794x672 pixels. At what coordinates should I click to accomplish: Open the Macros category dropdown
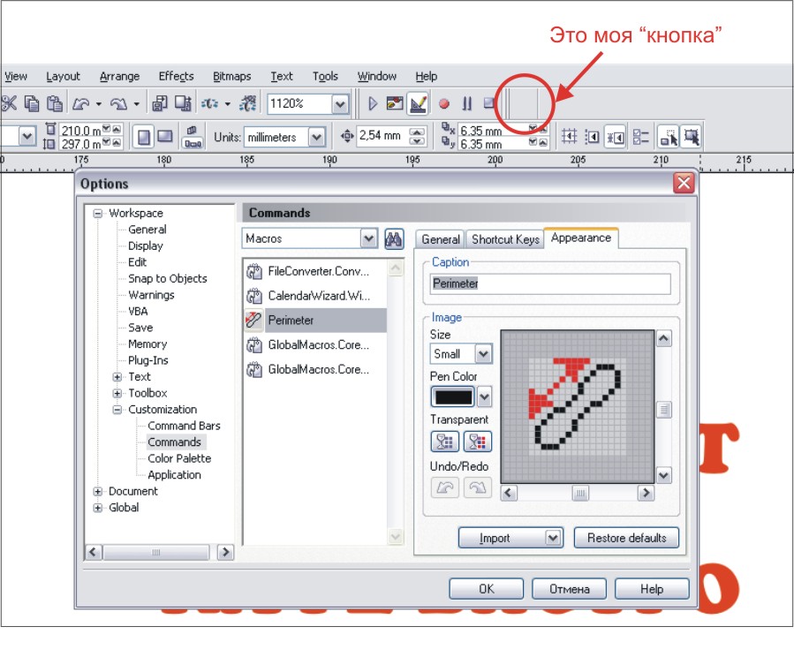click(x=368, y=238)
